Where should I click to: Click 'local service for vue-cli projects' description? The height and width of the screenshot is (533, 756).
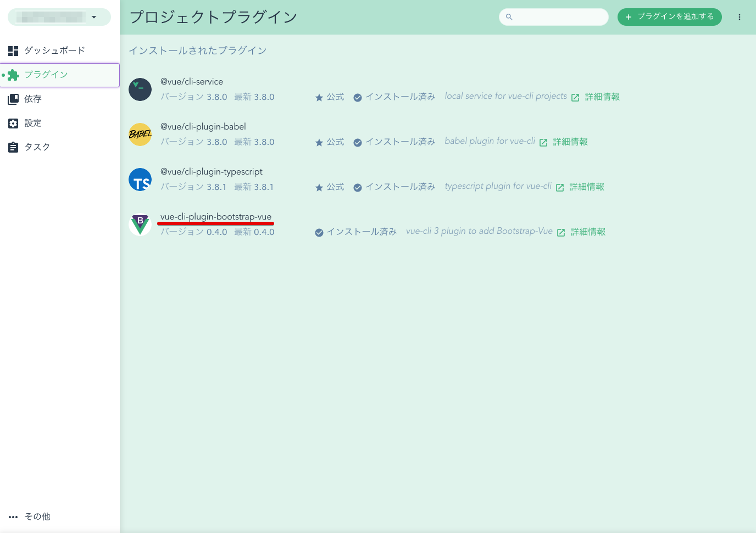click(x=505, y=96)
